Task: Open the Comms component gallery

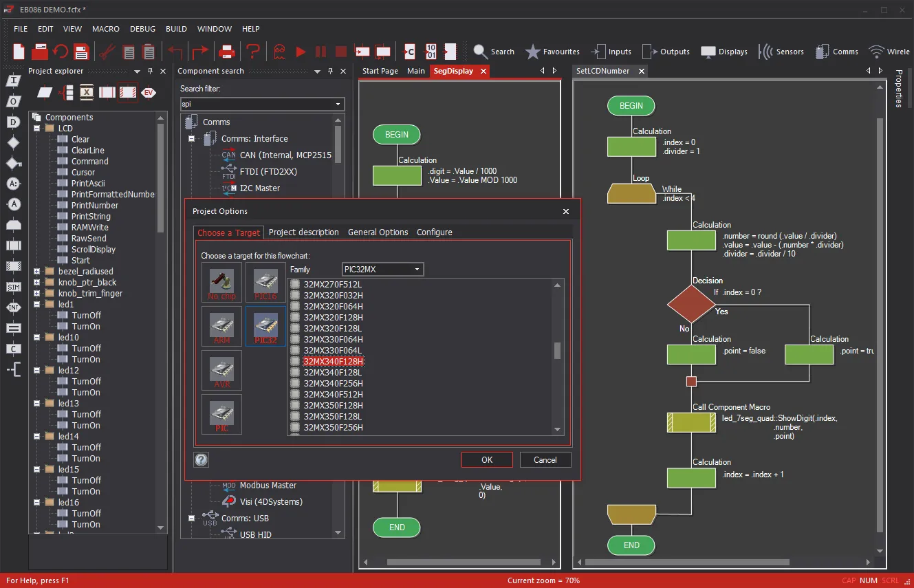Action: [x=836, y=51]
